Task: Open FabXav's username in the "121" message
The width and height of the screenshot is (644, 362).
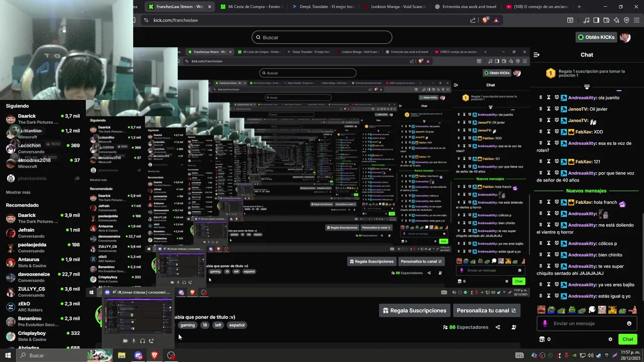Action: (584, 161)
